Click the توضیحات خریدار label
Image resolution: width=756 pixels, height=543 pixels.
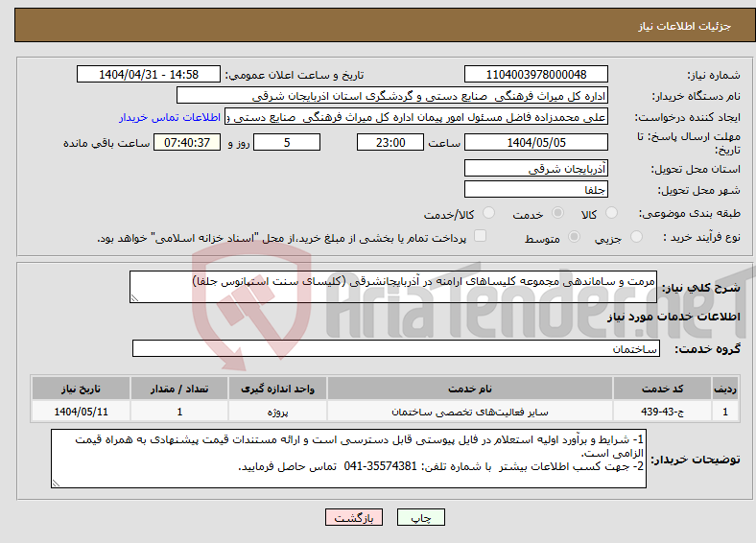(x=696, y=460)
